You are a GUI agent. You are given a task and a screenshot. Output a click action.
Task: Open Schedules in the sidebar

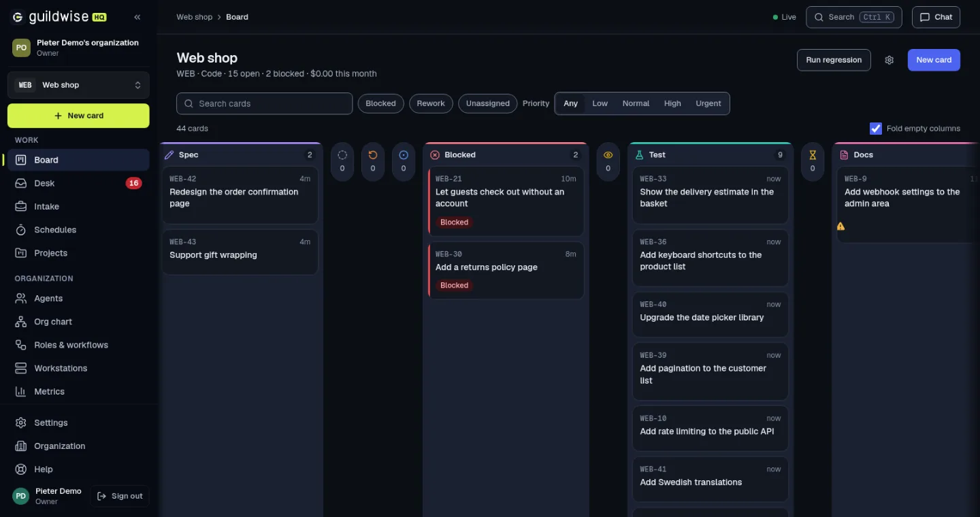[78, 229]
